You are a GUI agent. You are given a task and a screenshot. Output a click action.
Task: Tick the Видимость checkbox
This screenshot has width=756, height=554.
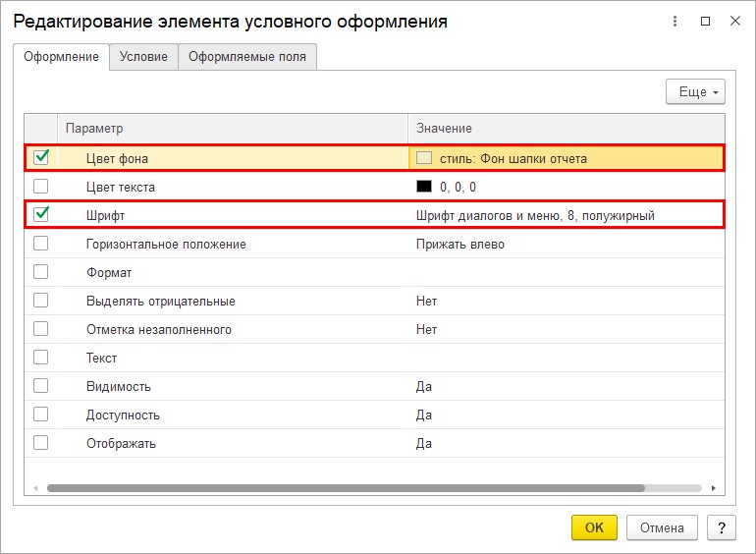(x=41, y=386)
